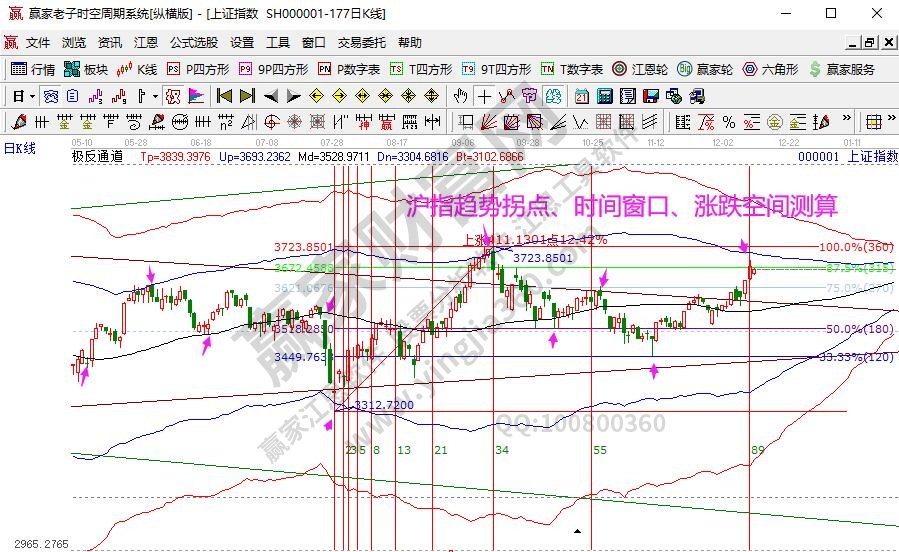This screenshot has width=899, height=552.
Task: Expand drawing toolbar overflow chevron after the pencil icon
Action: pos(846,118)
